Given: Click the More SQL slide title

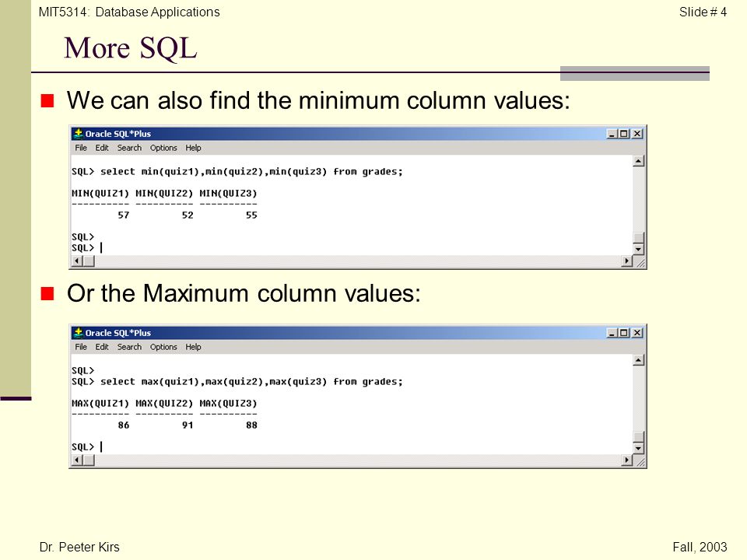Looking at the screenshot, I should (x=131, y=48).
